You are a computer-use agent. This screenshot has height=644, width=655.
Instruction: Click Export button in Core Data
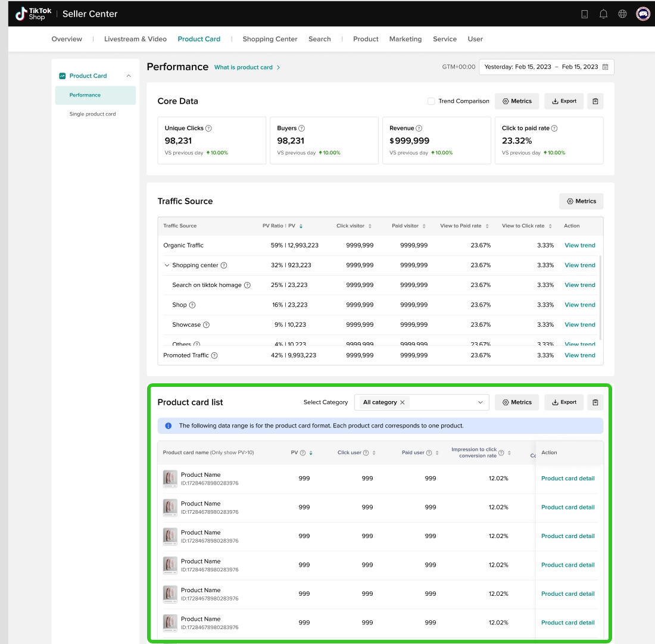[564, 101]
